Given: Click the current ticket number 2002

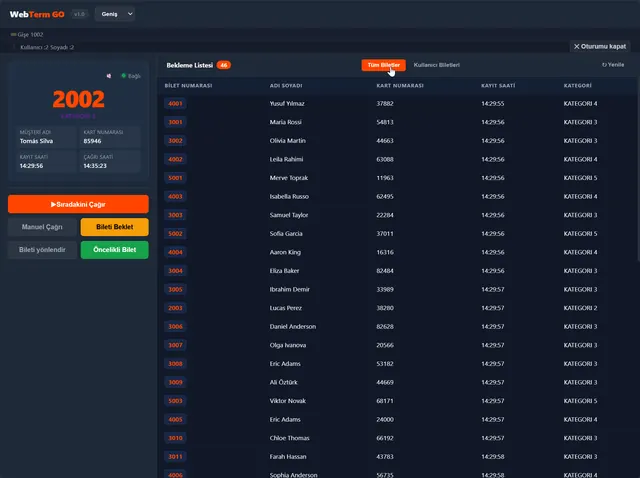Looking at the screenshot, I should pyautogui.click(x=78, y=99).
